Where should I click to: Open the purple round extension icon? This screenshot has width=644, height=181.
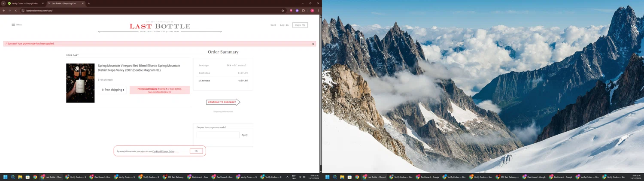click(x=297, y=10)
